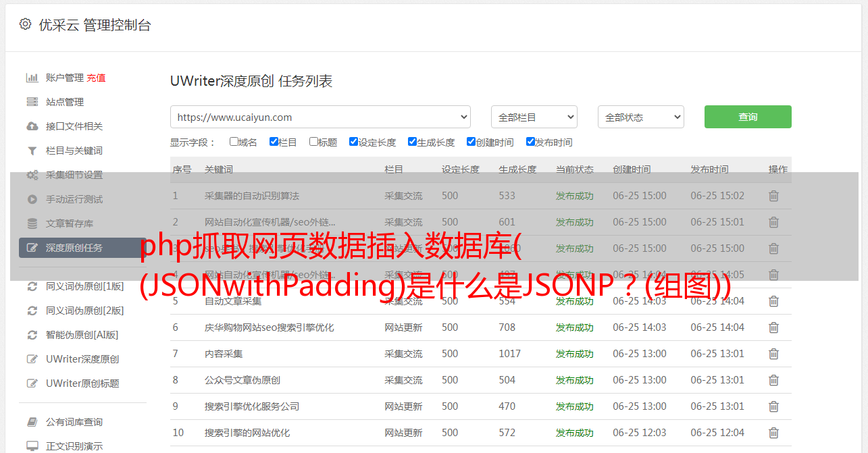868x453 pixels.
Task: Open UWriter原创标题 in the sidebar
Action: (82, 383)
